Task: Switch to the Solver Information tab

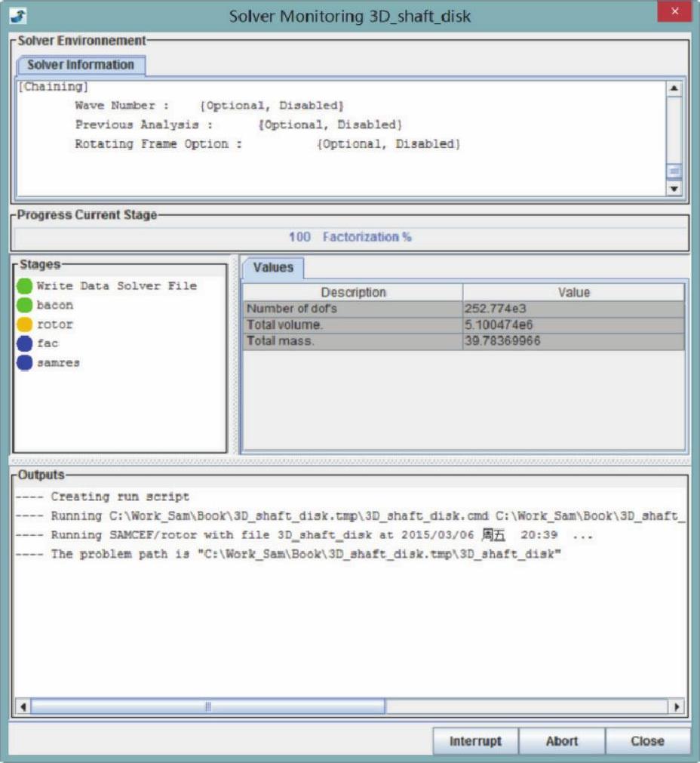Action: pos(81,65)
